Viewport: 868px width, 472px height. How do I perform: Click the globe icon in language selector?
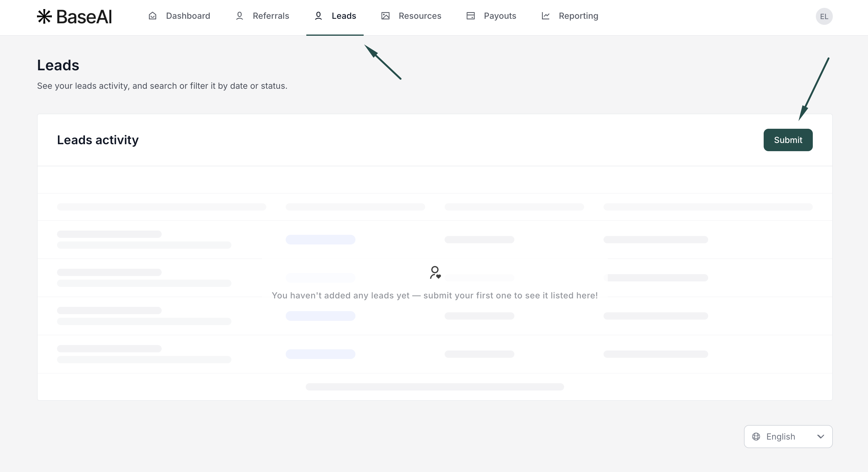[x=756, y=437]
